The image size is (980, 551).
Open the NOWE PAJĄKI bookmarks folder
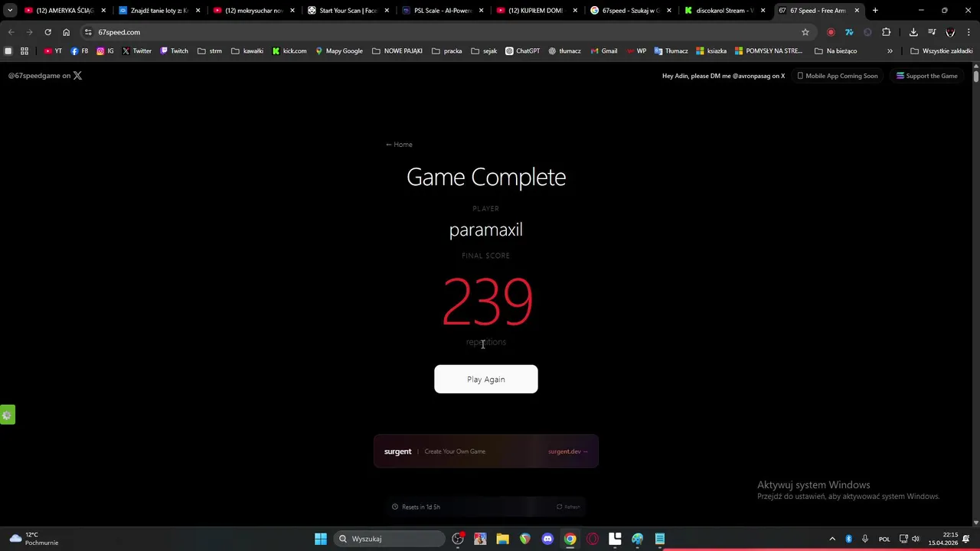click(x=397, y=51)
